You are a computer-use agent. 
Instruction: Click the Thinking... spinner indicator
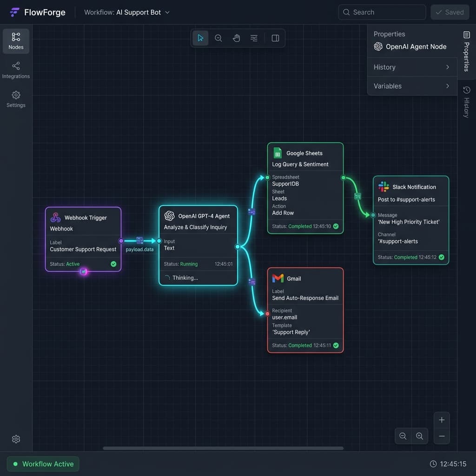pos(167,278)
